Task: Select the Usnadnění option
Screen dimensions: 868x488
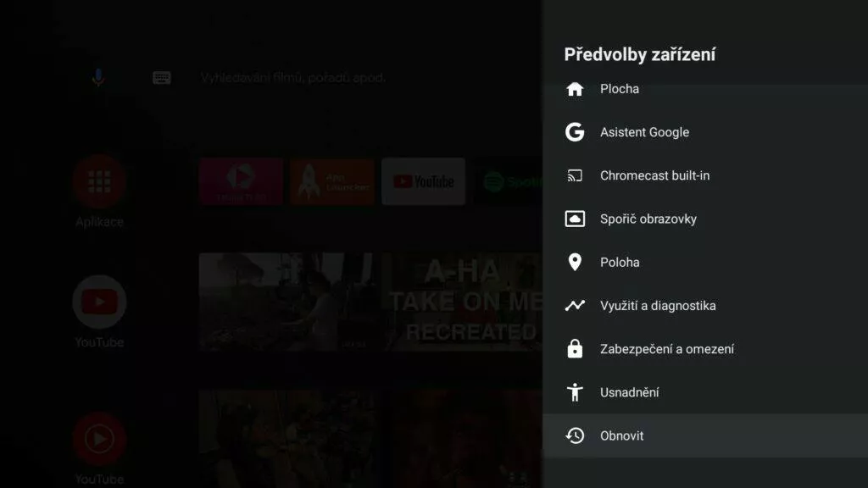Action: [705, 392]
